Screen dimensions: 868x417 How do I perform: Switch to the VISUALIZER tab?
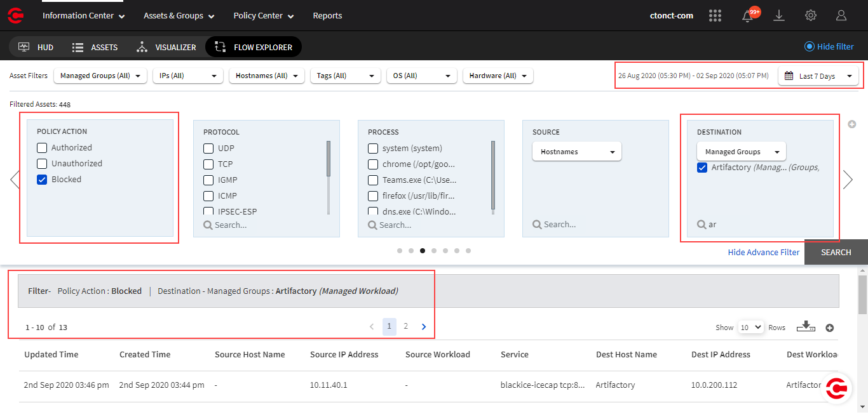(x=166, y=47)
